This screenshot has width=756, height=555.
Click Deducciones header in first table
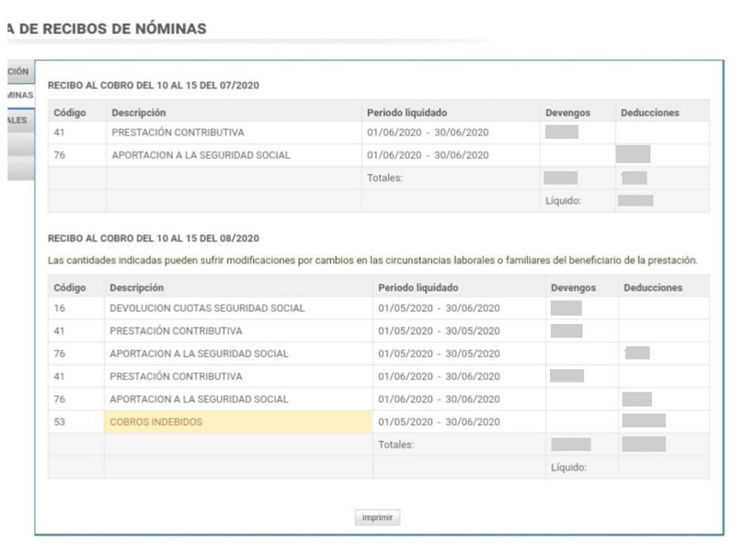point(650,112)
